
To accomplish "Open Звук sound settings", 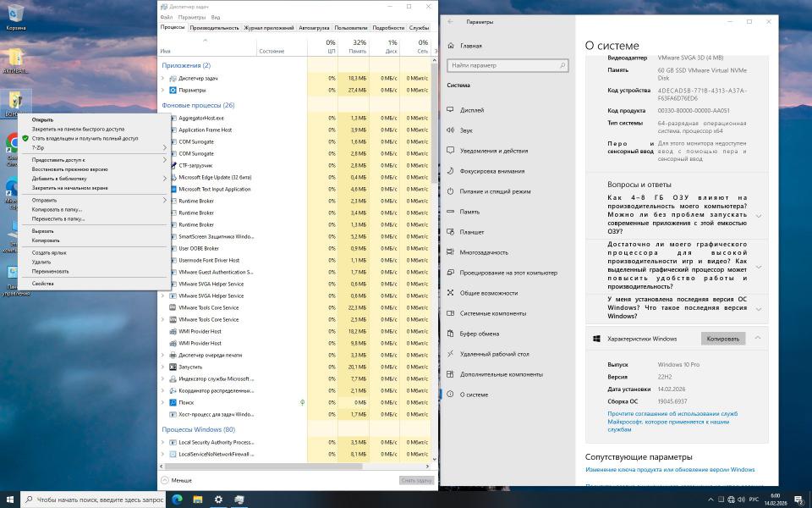I will (454, 130).
